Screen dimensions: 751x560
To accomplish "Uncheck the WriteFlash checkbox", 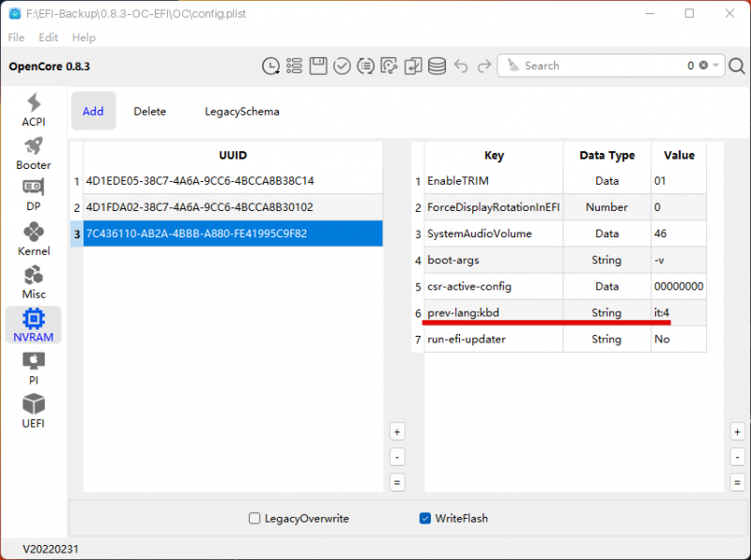I will coord(425,518).
